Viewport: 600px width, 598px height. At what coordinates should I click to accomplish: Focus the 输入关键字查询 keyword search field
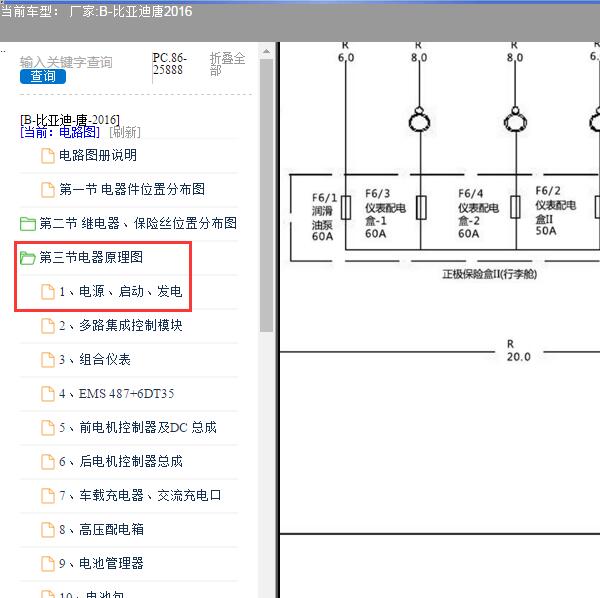coord(66,62)
